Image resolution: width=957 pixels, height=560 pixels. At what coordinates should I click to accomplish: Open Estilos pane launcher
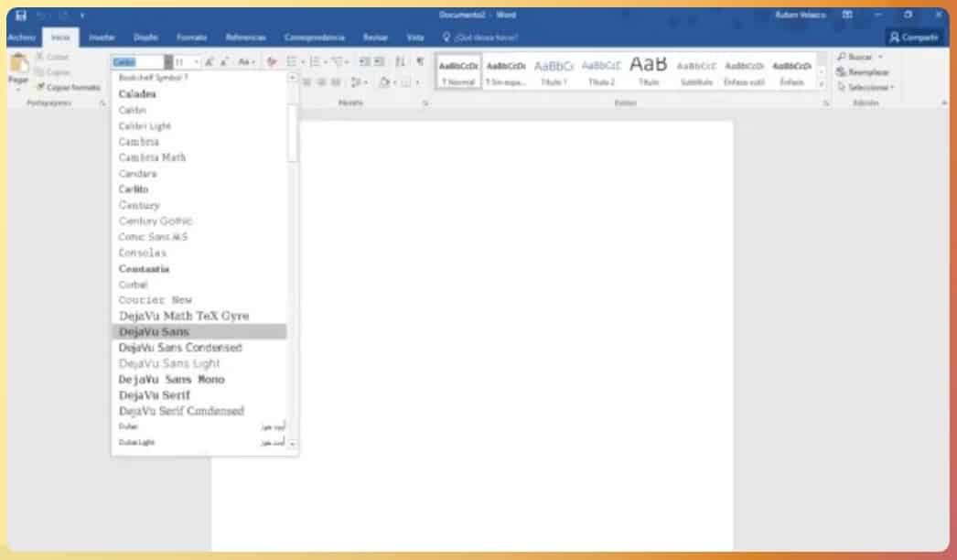tap(826, 103)
